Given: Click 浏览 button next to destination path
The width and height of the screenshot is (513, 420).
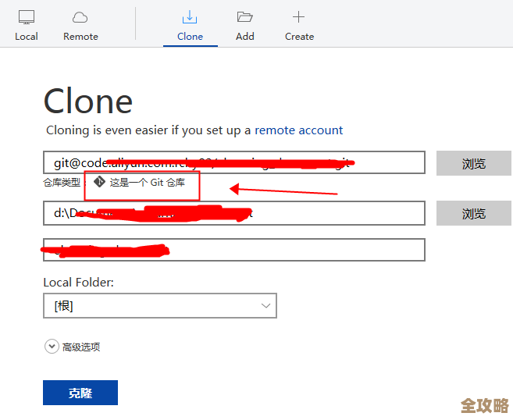Looking at the screenshot, I should pyautogui.click(x=473, y=213).
